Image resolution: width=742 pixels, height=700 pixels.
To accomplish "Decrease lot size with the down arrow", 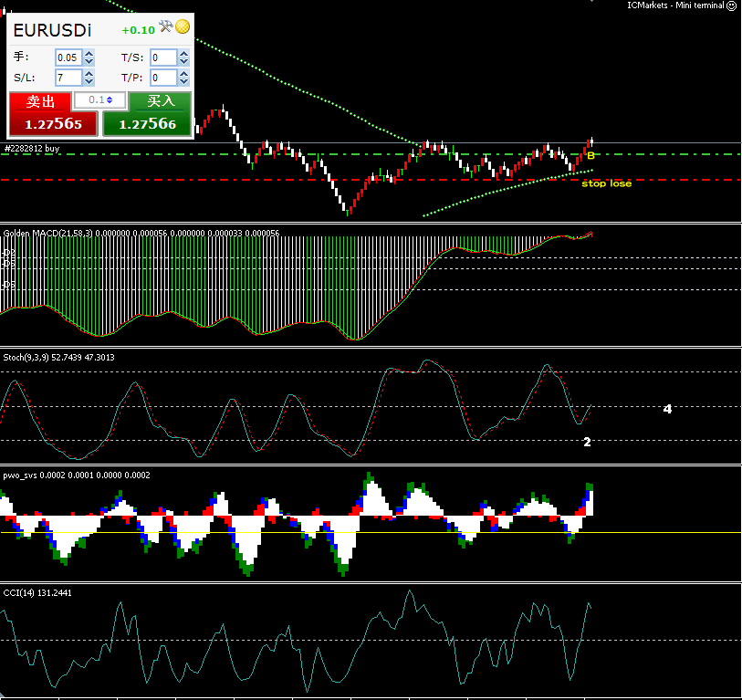I will pyautogui.click(x=89, y=62).
